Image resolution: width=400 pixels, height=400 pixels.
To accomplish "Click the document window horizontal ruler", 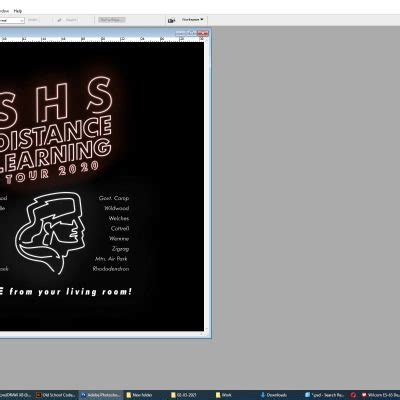I will pyautogui.click(x=102, y=39).
